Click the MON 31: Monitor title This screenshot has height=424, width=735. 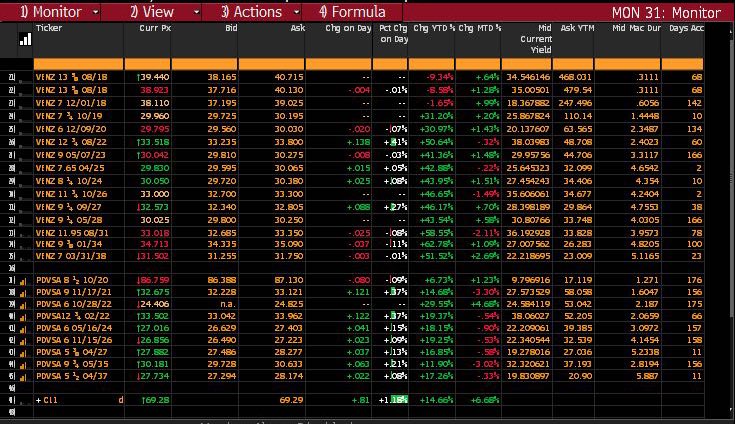coord(666,13)
